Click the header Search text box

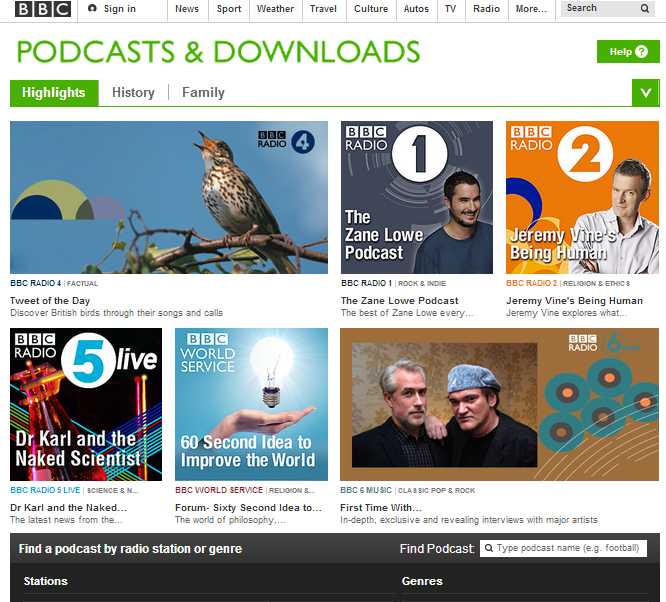click(600, 9)
